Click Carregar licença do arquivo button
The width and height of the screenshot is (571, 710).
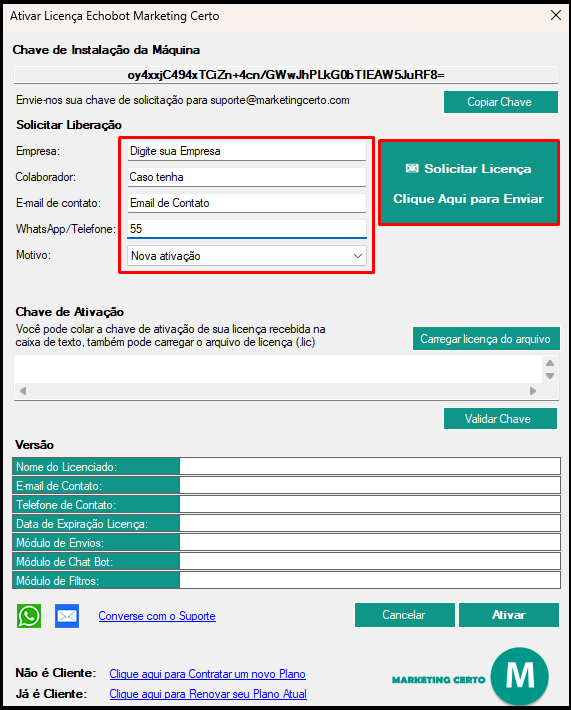(486, 339)
